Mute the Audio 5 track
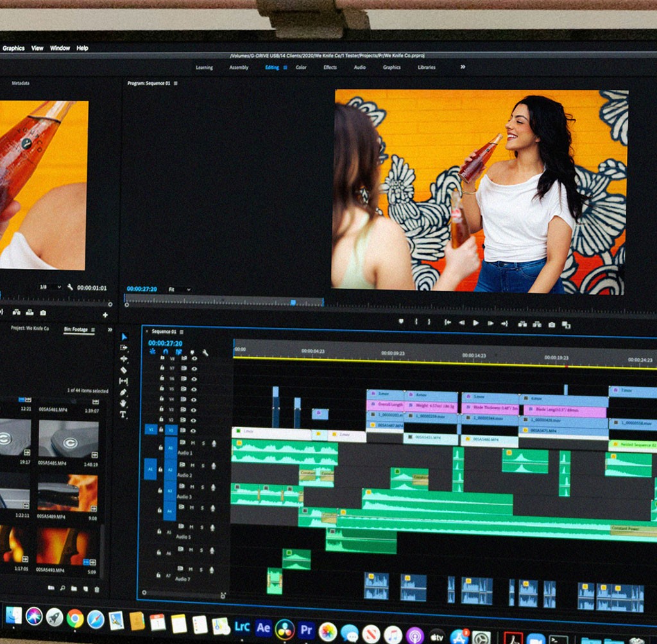657x644 pixels. [x=191, y=527]
